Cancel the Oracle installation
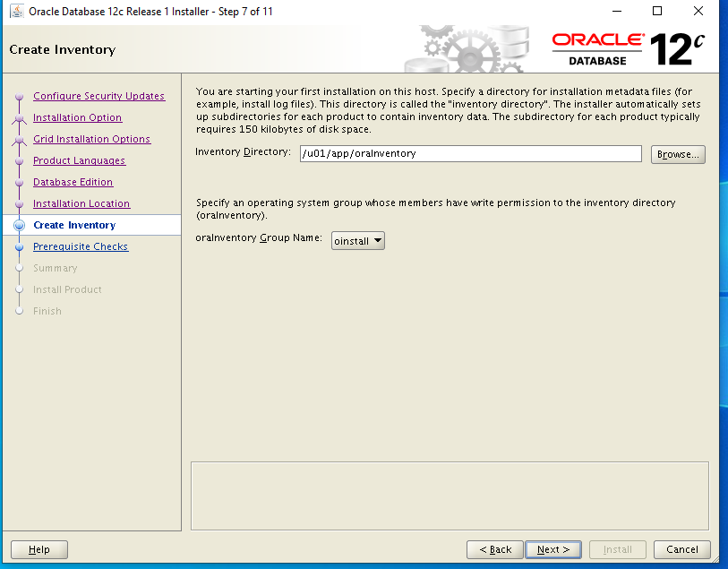 [x=682, y=549]
